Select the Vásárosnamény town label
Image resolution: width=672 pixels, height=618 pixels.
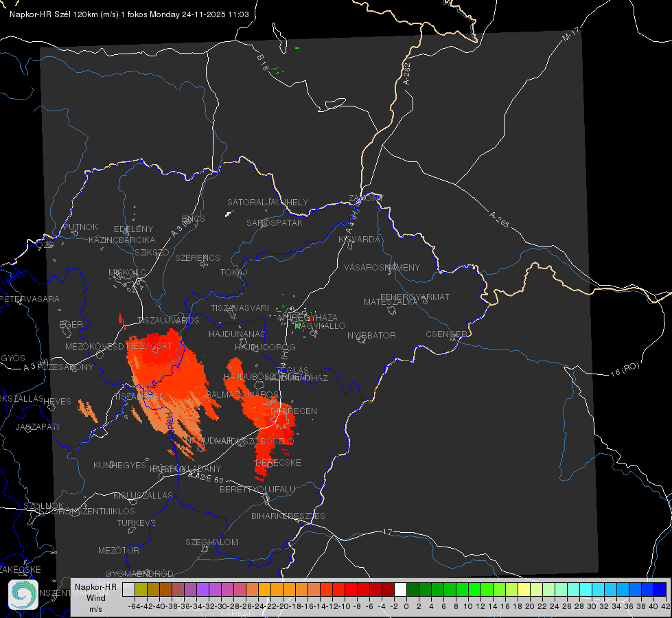click(x=382, y=267)
